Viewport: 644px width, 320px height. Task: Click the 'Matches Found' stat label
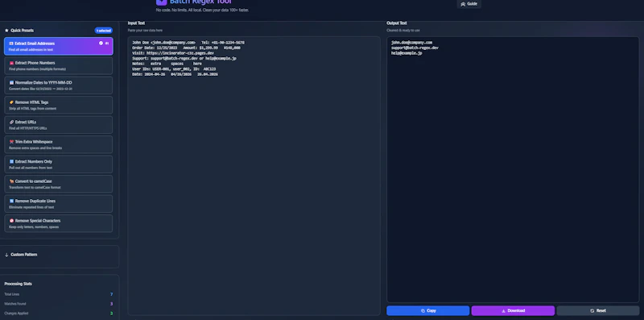(14, 304)
